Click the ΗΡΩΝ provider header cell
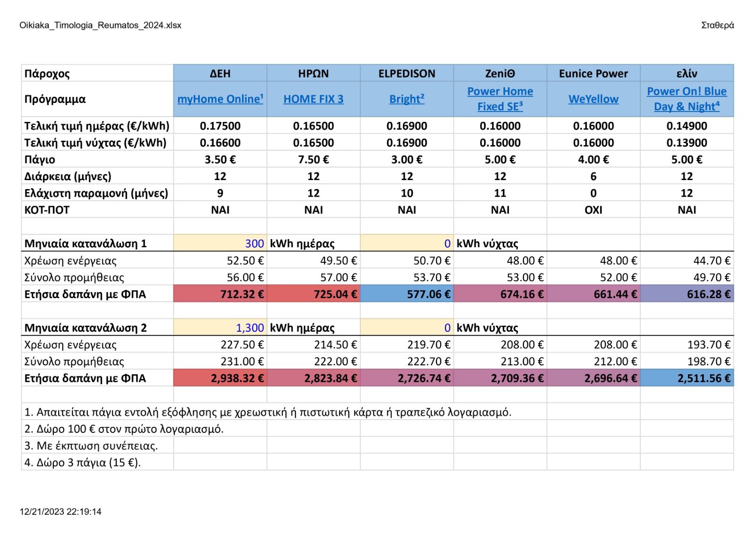This screenshot has width=756, height=535. tap(313, 73)
